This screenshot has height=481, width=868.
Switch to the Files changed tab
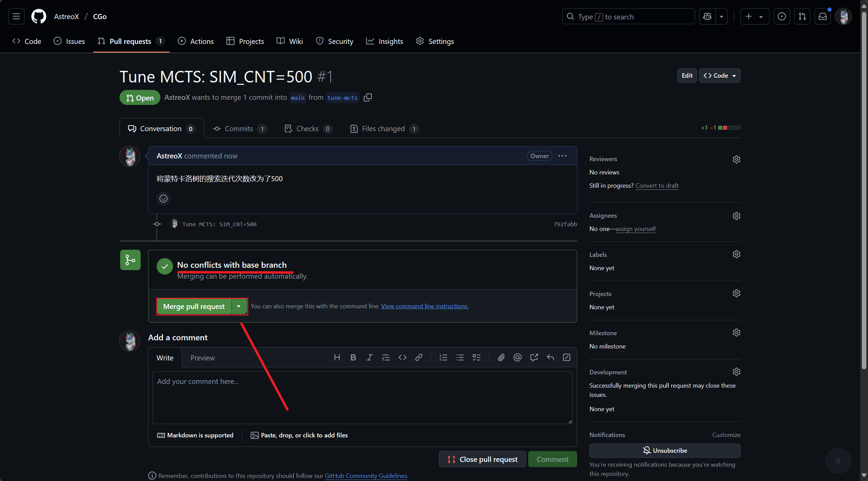tap(384, 128)
